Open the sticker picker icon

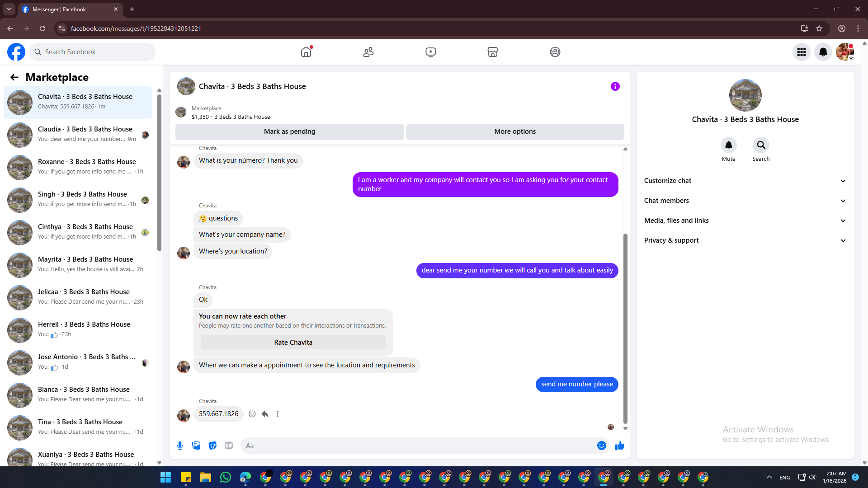[x=212, y=446]
